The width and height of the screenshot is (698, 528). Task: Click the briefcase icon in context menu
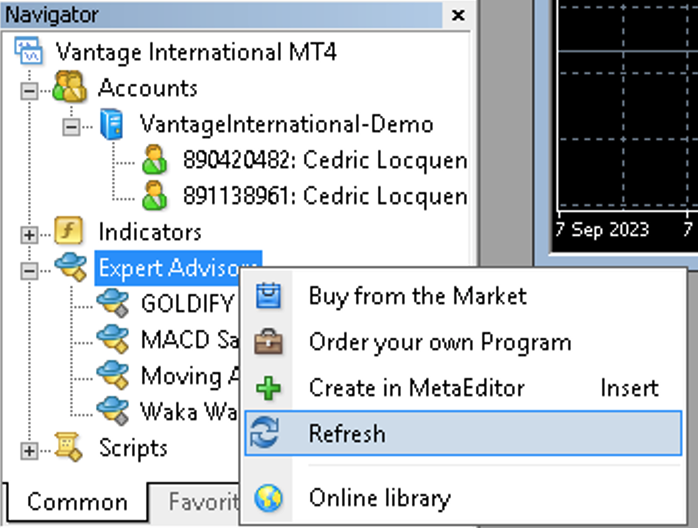coord(268,342)
